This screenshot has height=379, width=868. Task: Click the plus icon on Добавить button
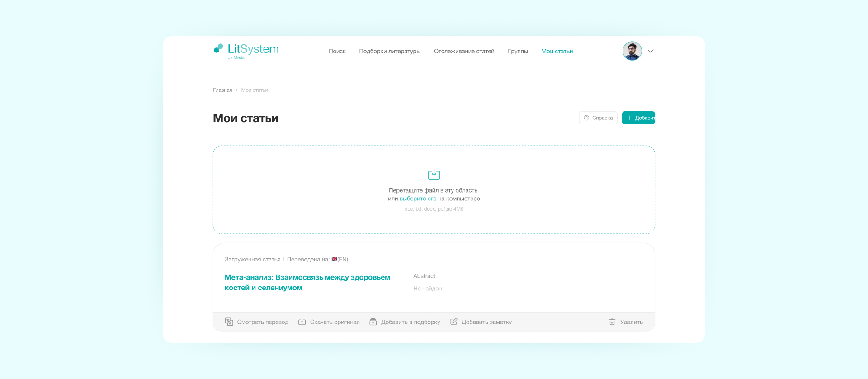coord(629,118)
